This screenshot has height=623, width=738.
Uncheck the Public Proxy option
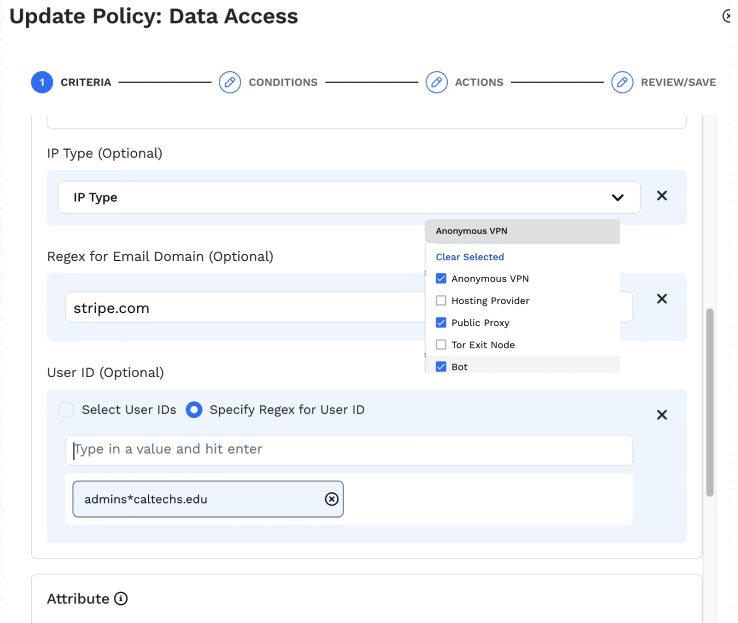[x=441, y=323]
